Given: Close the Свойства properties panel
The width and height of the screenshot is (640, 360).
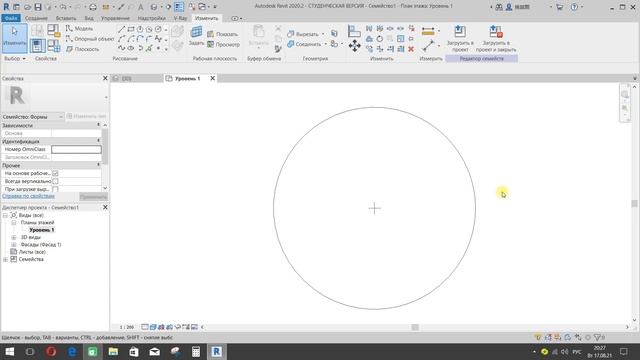Looking at the screenshot, I should (x=105, y=78).
